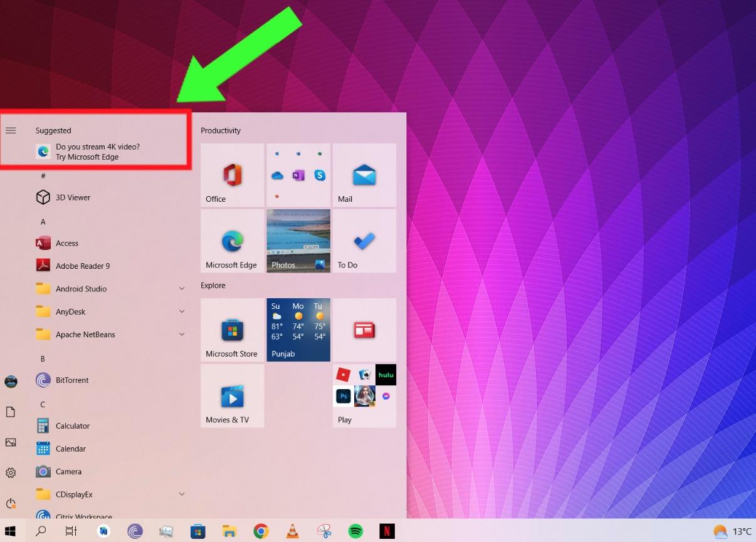Open the system monitor taskbar icon beside Store
This screenshot has width=756, height=542.
166,531
